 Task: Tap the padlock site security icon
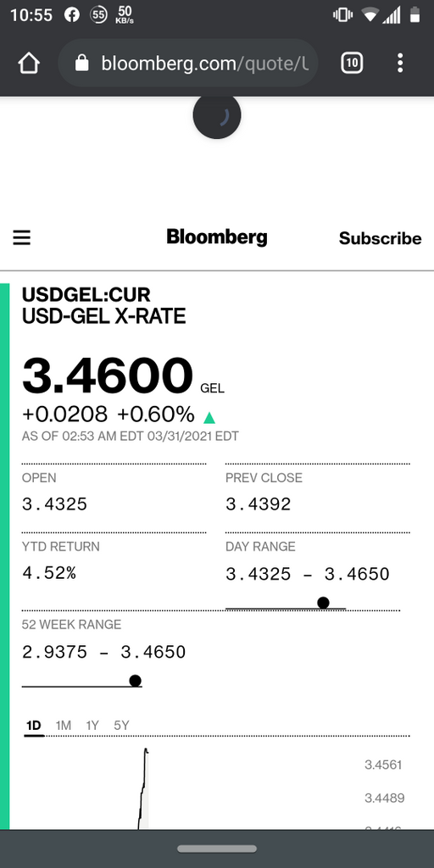(81, 63)
